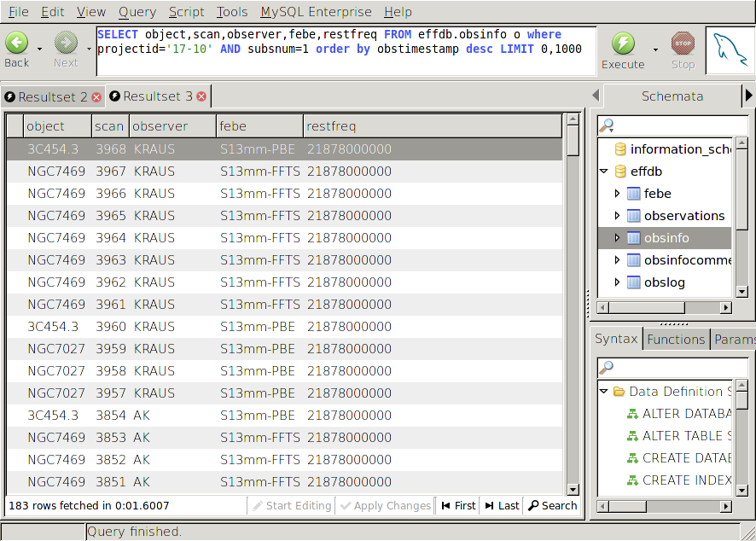The height and width of the screenshot is (541, 756).
Task: Click the Schemata search input field
Action: (x=672, y=125)
